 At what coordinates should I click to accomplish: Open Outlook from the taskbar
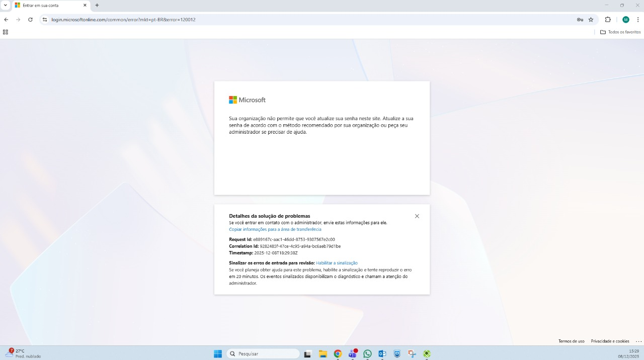(x=382, y=354)
